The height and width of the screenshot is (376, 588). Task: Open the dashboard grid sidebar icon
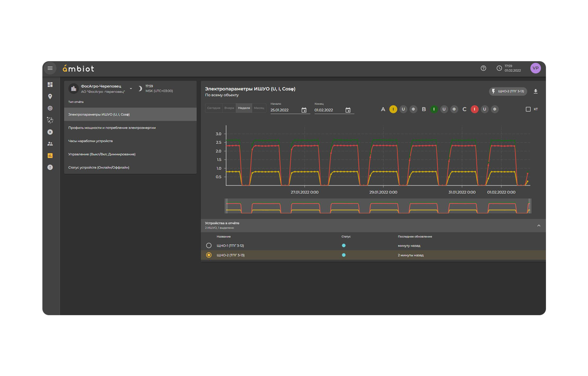(50, 85)
